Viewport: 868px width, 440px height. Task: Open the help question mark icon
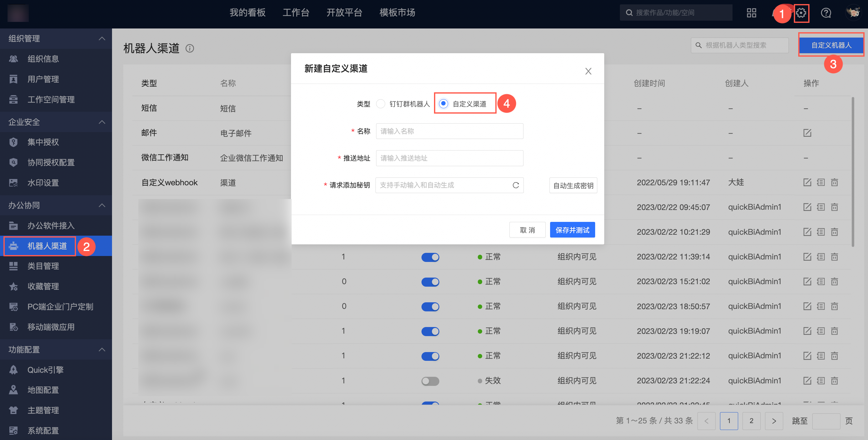click(x=825, y=13)
